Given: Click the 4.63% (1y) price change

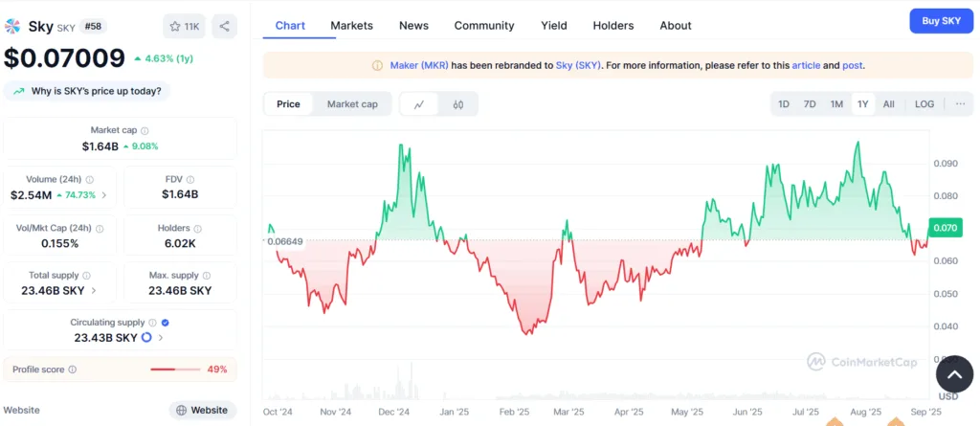Looking at the screenshot, I should click(163, 58).
